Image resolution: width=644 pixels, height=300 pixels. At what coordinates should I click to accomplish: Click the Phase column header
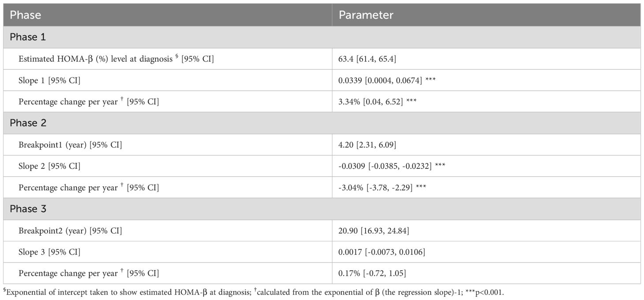[26, 15]
